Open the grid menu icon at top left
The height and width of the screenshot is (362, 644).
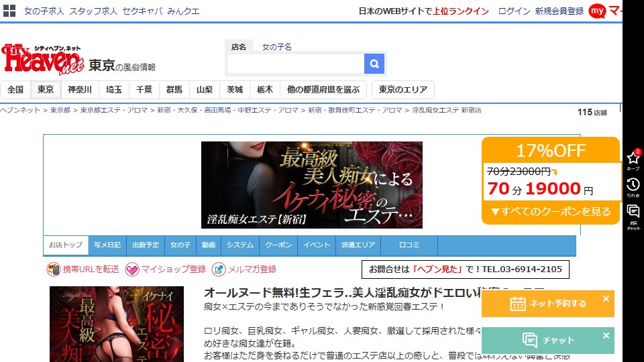(9, 11)
